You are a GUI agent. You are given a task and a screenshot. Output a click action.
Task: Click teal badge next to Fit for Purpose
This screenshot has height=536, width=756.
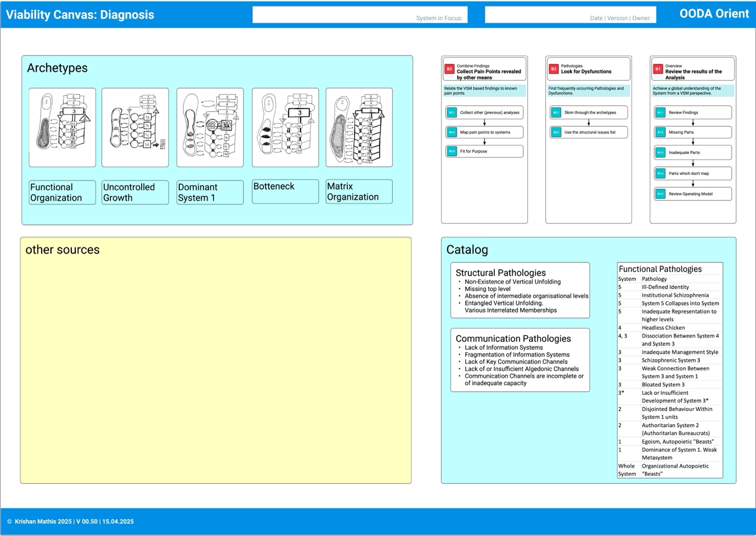[x=452, y=151]
